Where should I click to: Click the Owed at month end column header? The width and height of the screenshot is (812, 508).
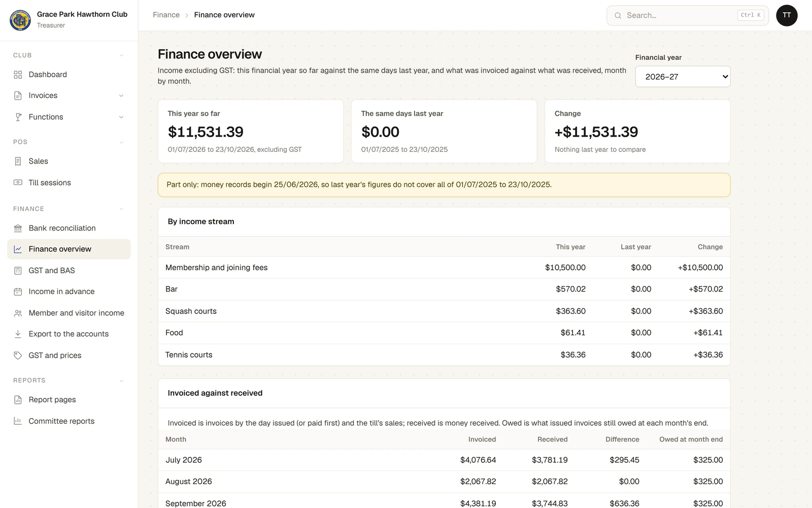coord(691,439)
